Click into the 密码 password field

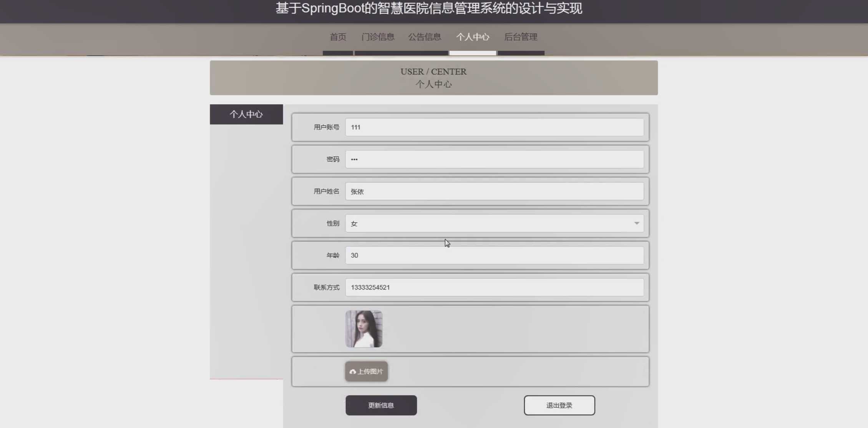(494, 159)
